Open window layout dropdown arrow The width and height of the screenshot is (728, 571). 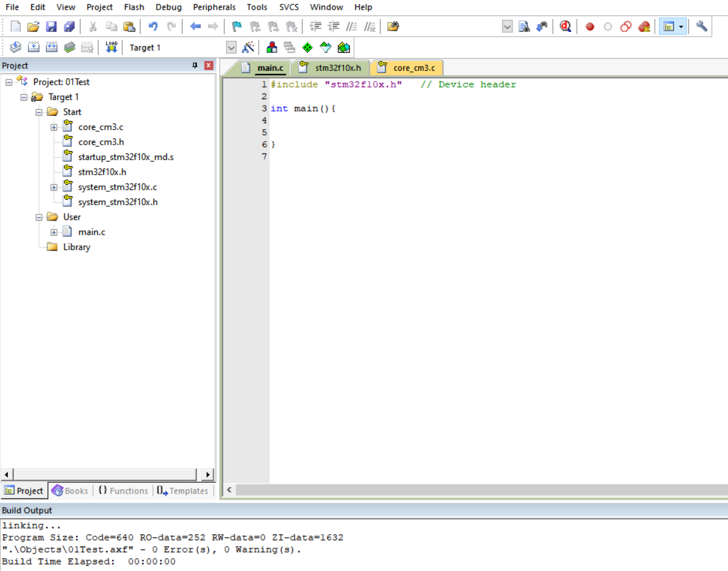coord(681,26)
